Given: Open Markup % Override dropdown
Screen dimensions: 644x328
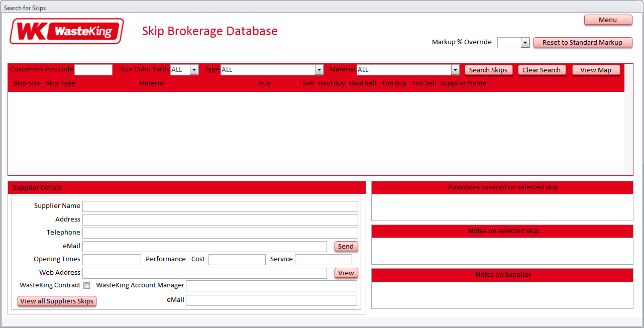Looking at the screenshot, I should 525,43.
